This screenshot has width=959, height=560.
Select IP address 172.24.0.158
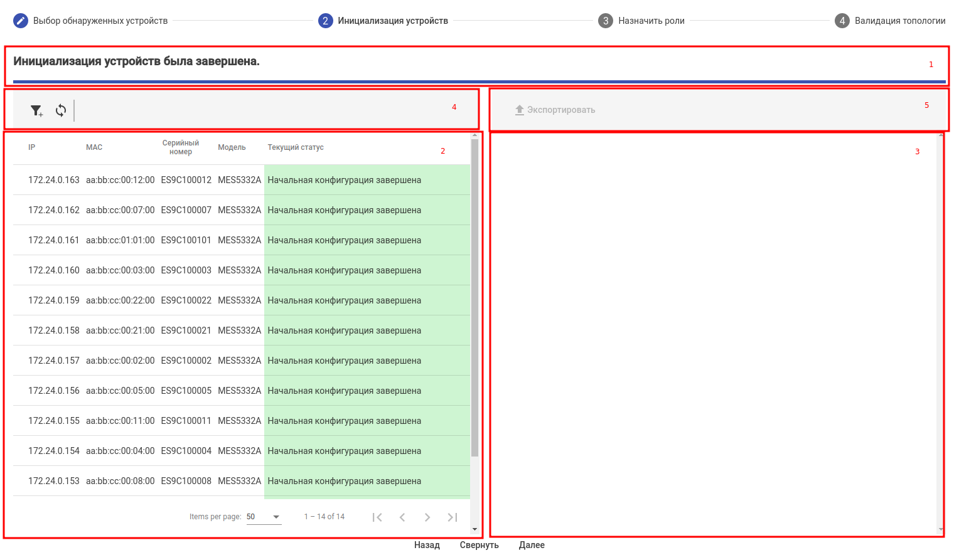click(x=54, y=330)
